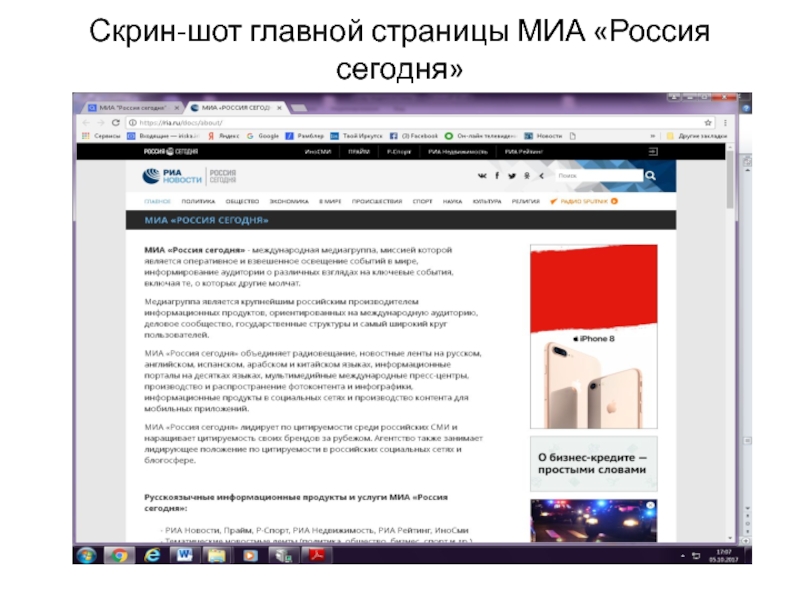Click the Odnoklassniki social icon
Image resolution: width=800 pixels, height=600 pixels.
pos(526,175)
